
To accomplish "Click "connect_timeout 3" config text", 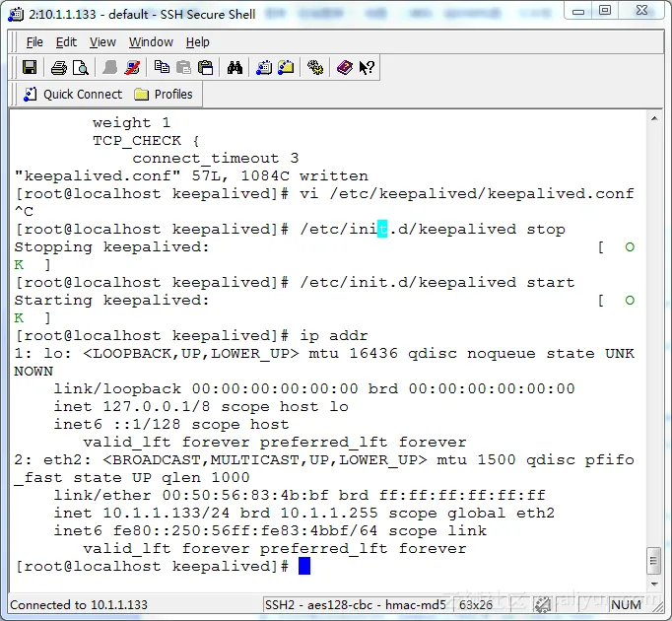I will tap(216, 159).
